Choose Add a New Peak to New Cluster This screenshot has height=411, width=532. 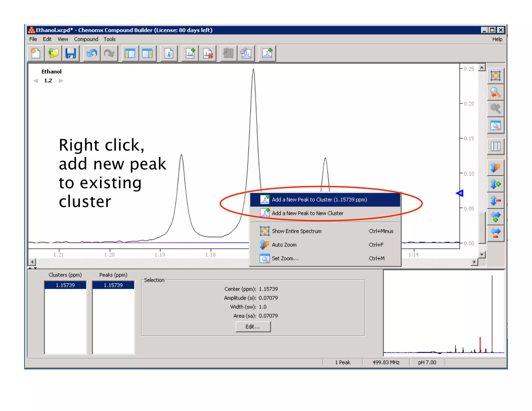pos(325,213)
